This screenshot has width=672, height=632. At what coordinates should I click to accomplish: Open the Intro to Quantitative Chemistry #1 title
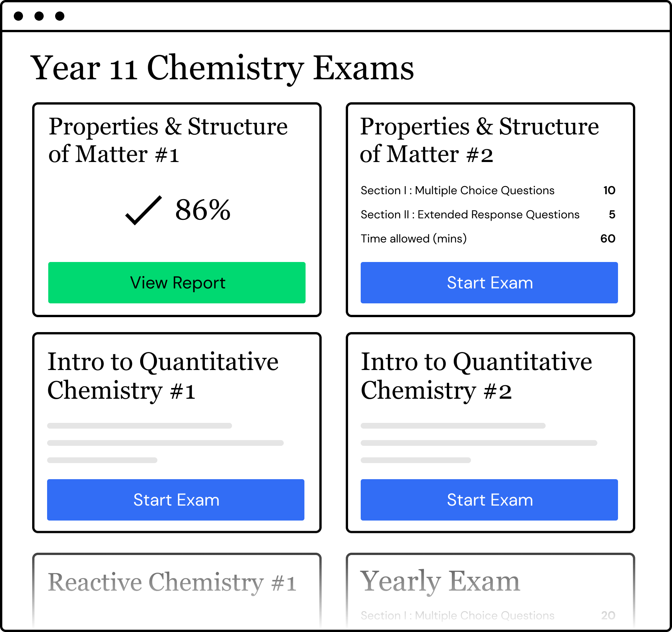(163, 376)
